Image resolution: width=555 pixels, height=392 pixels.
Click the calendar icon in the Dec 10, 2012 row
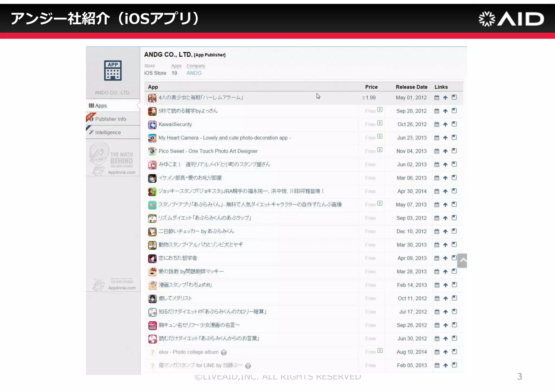click(437, 231)
